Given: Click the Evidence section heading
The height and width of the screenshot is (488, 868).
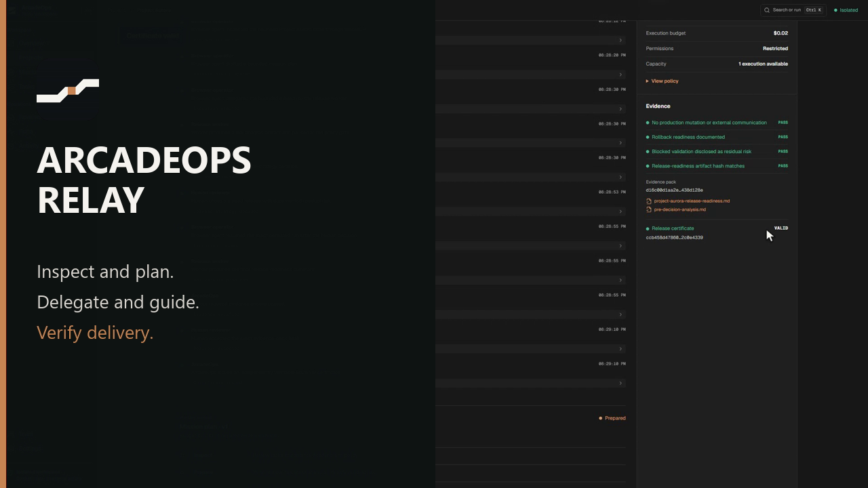Looking at the screenshot, I should point(658,106).
